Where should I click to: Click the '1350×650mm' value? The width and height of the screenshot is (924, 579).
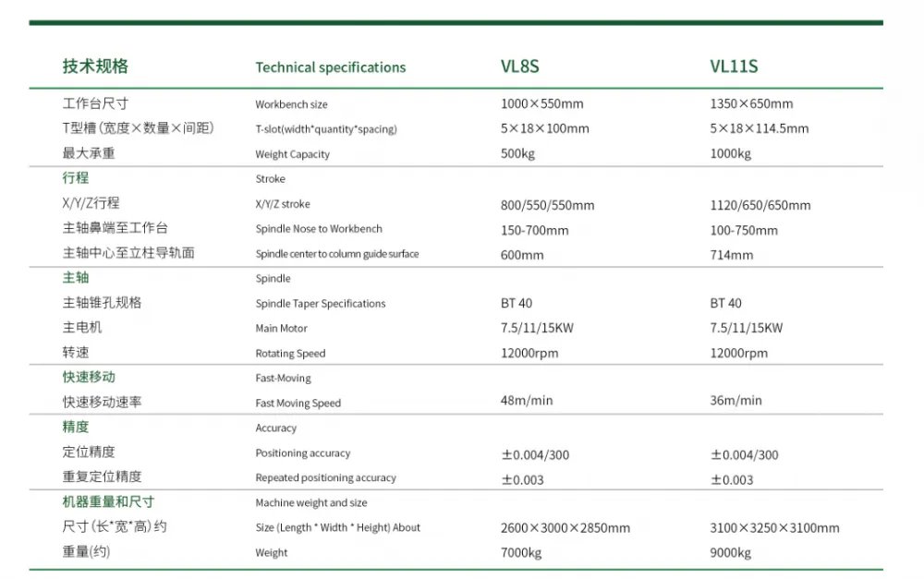coord(751,103)
